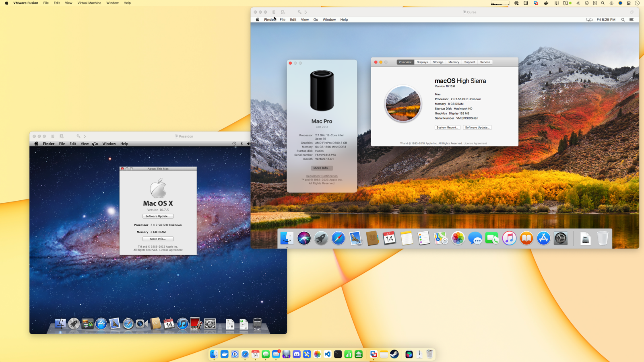644x362 pixels.
Task: Open Notification Center in High Sierra's menu bar
Action: click(x=632, y=19)
